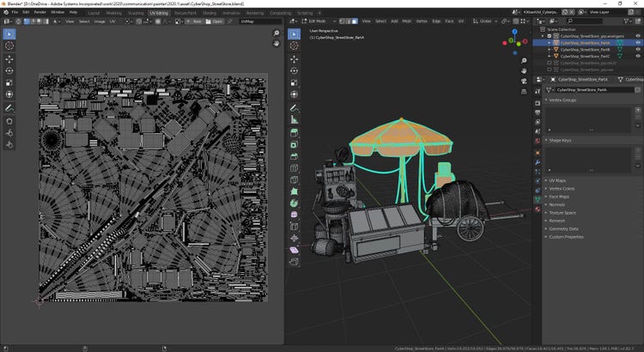The image size is (644, 352).
Task: Switch to the Texture Paint workspace tab
Action: coord(185,13)
